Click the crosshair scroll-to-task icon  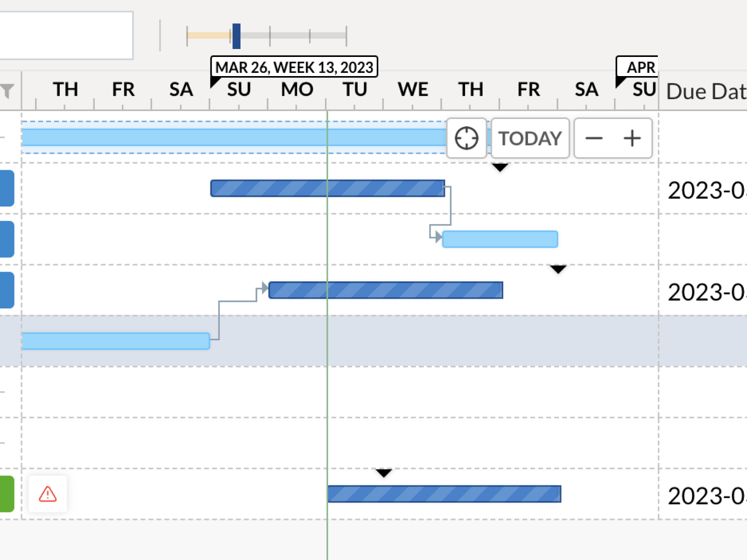tap(466, 138)
